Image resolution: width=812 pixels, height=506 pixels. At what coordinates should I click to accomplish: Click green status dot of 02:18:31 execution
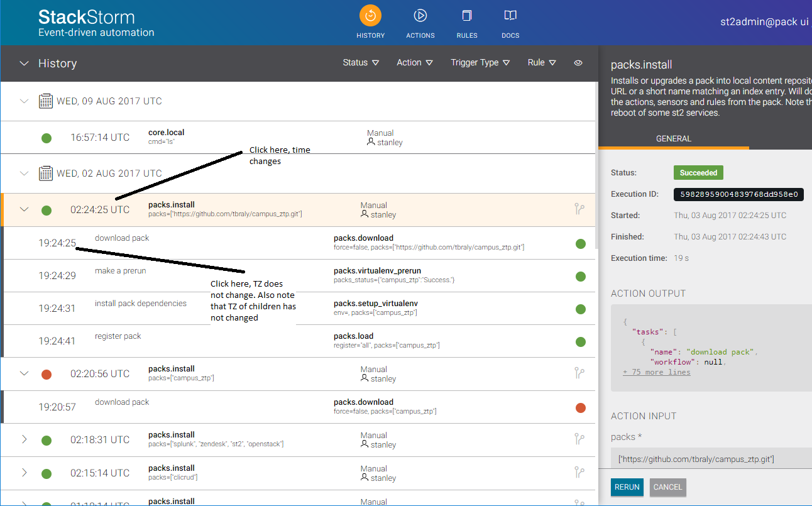tap(46, 440)
